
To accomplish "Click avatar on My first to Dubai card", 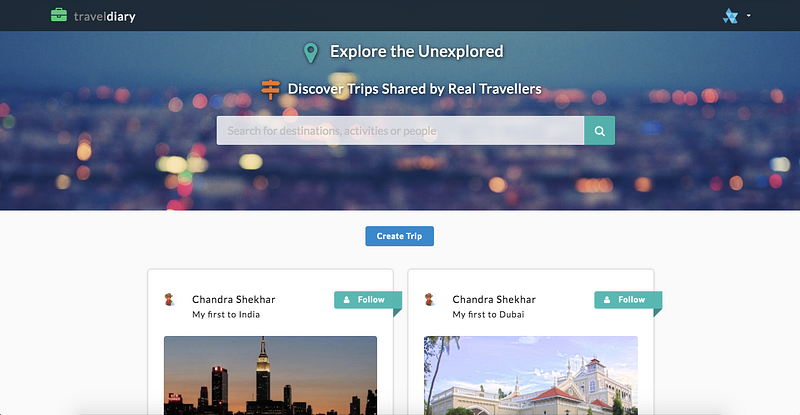I will click(x=430, y=300).
